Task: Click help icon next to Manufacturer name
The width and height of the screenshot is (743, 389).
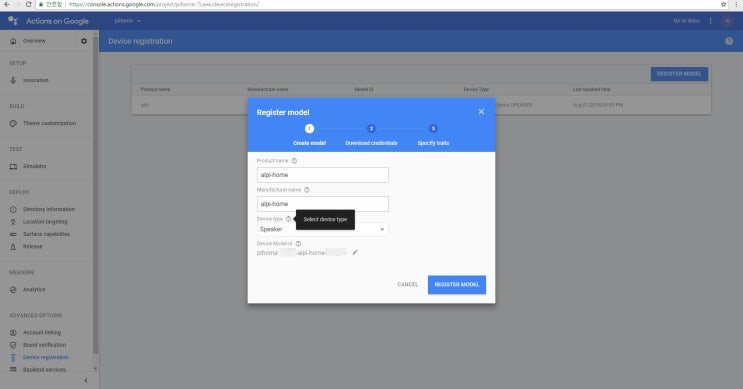Action: 307,190
